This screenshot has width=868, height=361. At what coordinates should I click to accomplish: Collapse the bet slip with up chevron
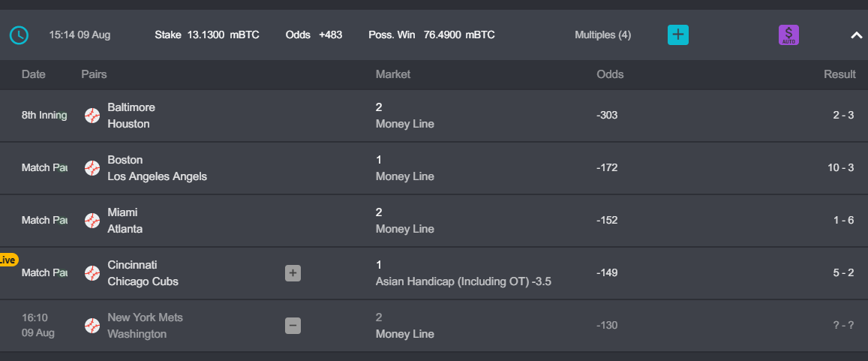tap(857, 35)
